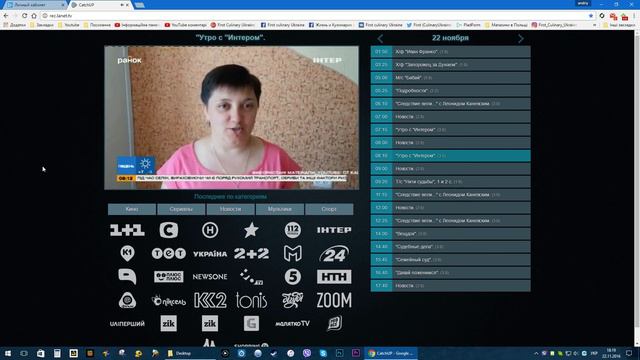Screen dimensions: 640x360
Task: Play the 17:40 Новости programme
Action: click(x=451, y=286)
